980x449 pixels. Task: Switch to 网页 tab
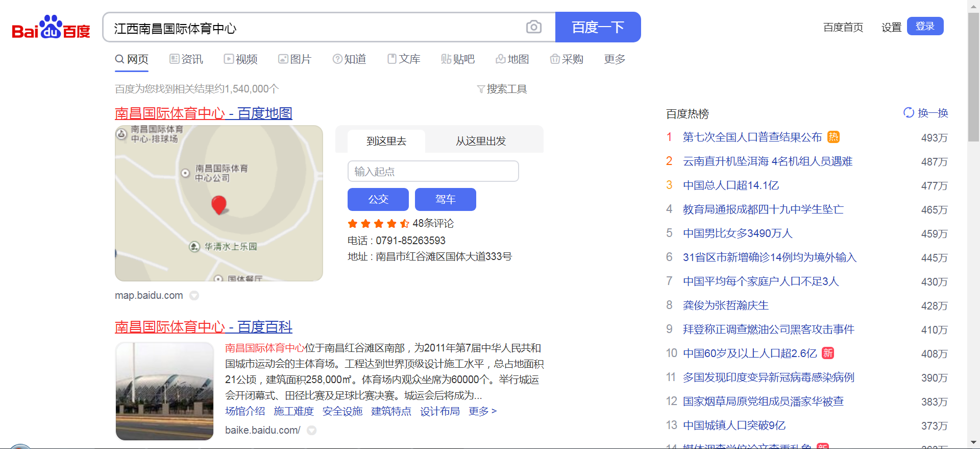pos(132,59)
